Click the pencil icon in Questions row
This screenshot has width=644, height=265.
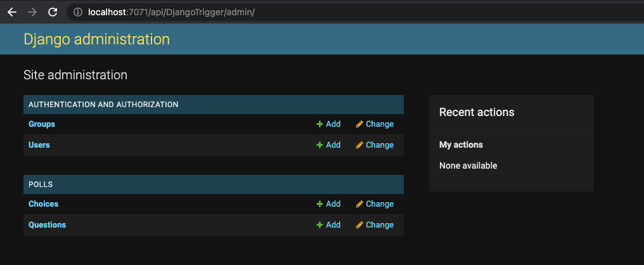click(359, 225)
